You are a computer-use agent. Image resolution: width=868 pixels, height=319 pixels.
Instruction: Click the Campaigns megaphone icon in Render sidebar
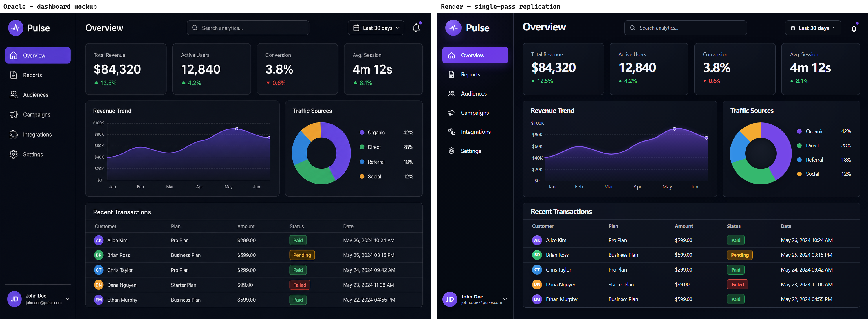(x=451, y=113)
